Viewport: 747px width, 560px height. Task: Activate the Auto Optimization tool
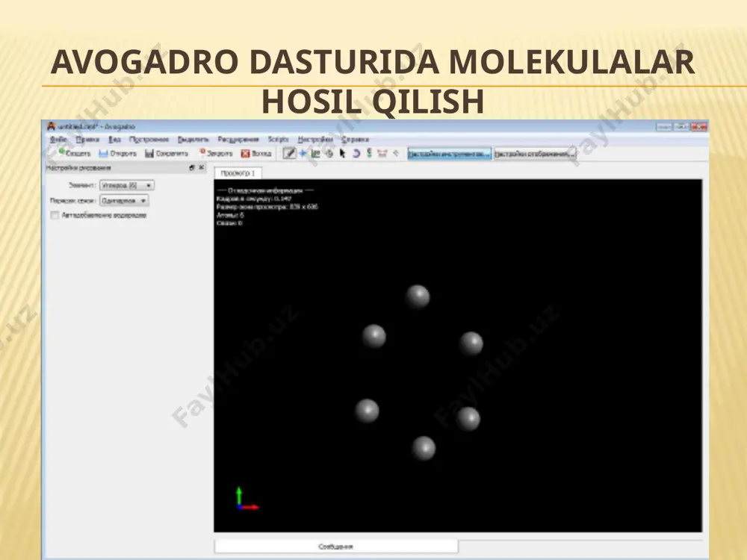coord(369,153)
